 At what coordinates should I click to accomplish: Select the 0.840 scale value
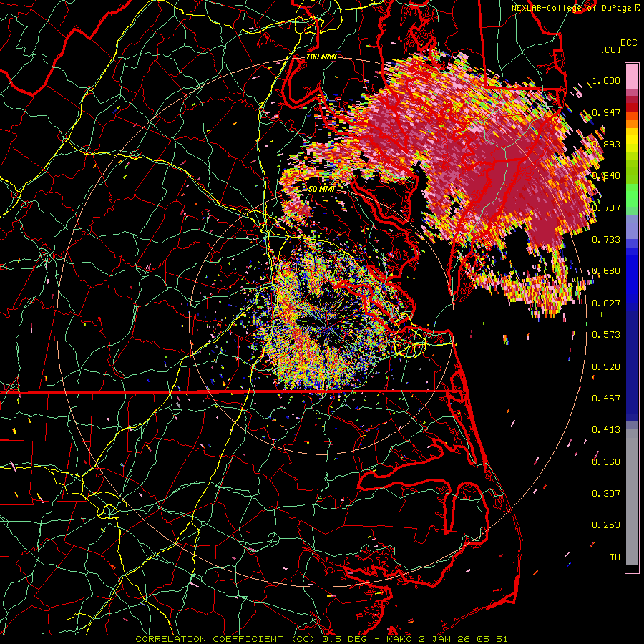606,176
